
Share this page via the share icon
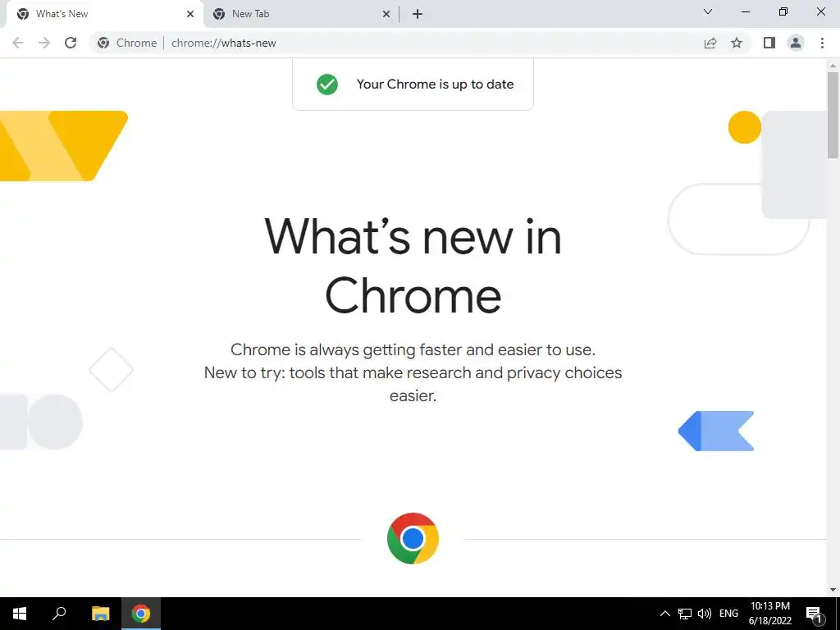(710, 43)
